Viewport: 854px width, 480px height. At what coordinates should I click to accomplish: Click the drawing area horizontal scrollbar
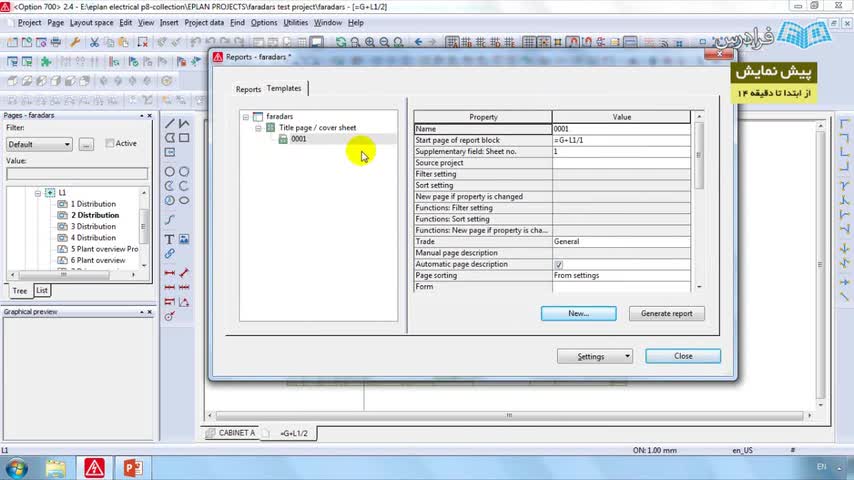pos(509,415)
